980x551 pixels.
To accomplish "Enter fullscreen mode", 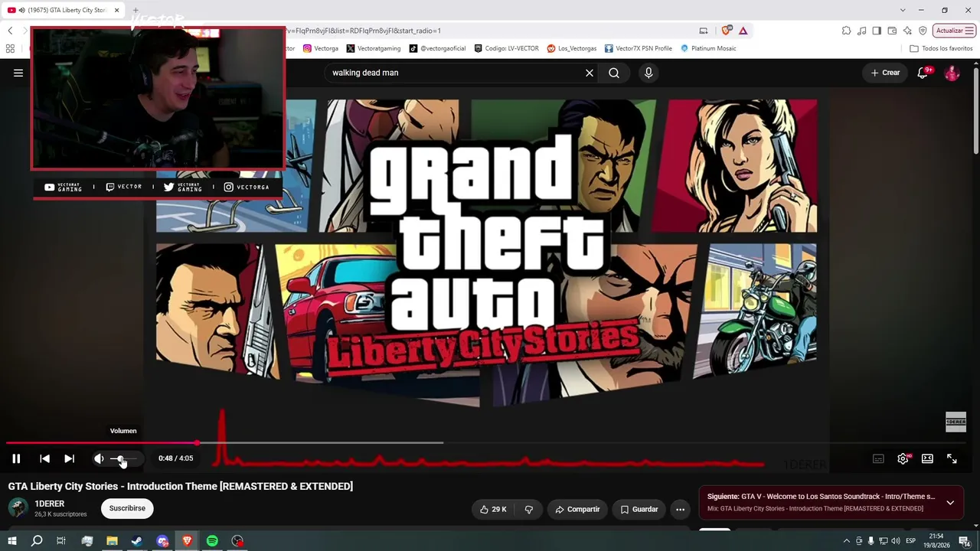I will click(x=952, y=458).
